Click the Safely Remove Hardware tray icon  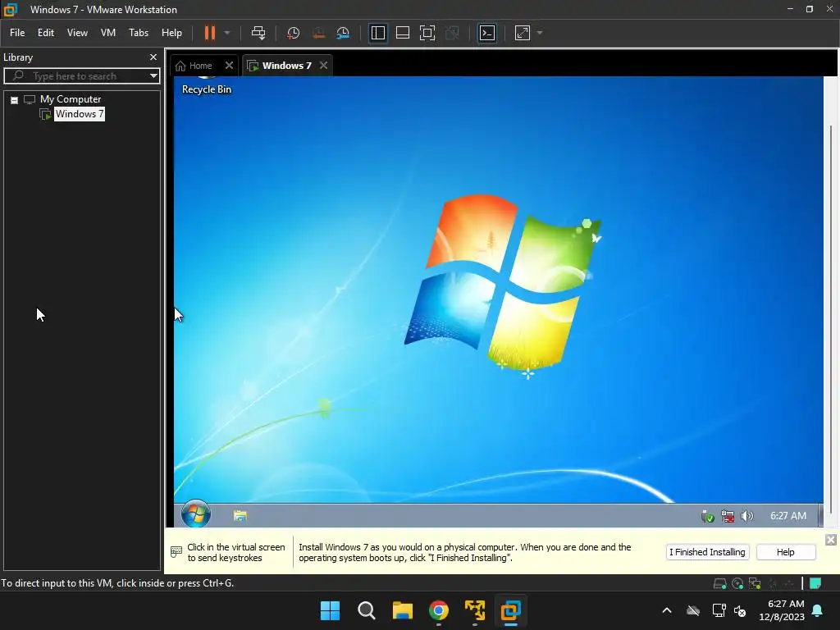pyautogui.click(x=708, y=516)
